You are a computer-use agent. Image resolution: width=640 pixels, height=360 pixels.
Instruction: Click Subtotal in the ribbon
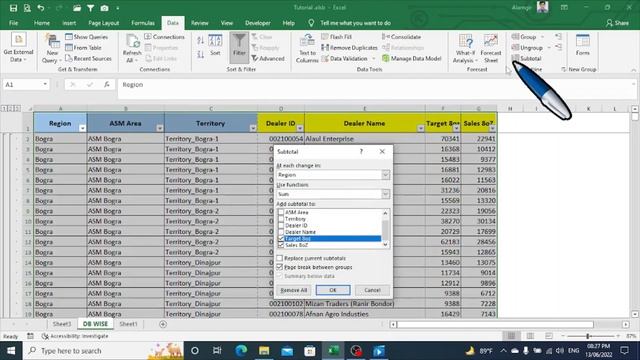(x=527, y=58)
